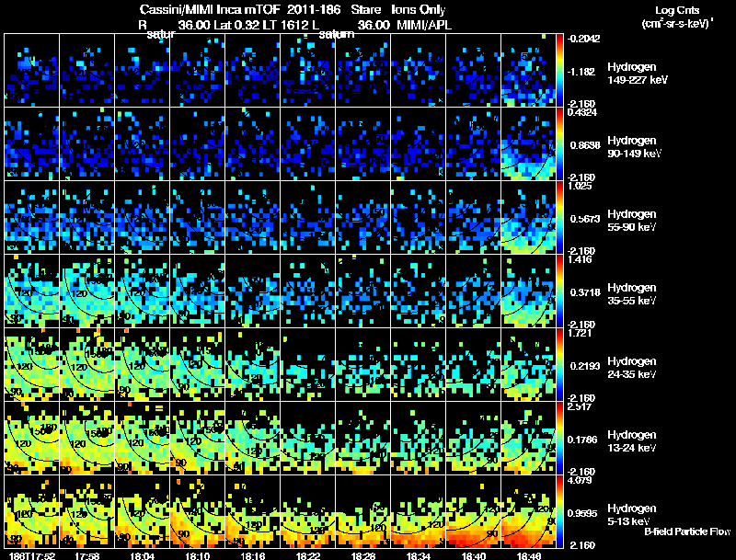The image size is (736, 560).
Task: Click the 90-149 keV row color bar
Action: pyautogui.click(x=560, y=143)
